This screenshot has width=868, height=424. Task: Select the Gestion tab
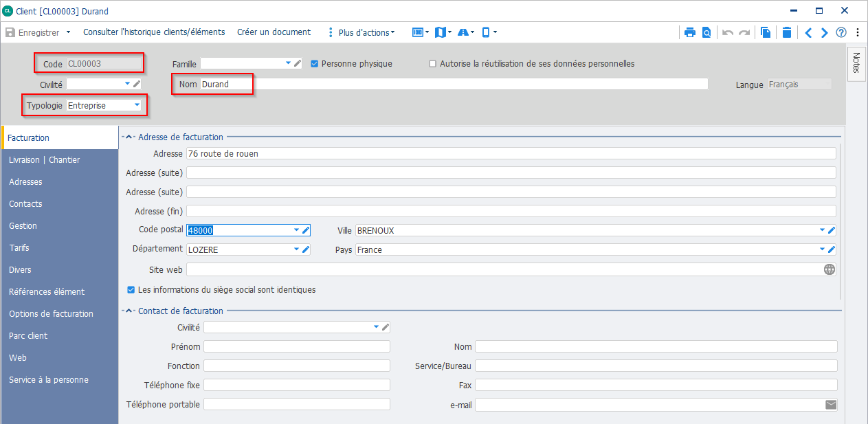pyautogui.click(x=60, y=225)
